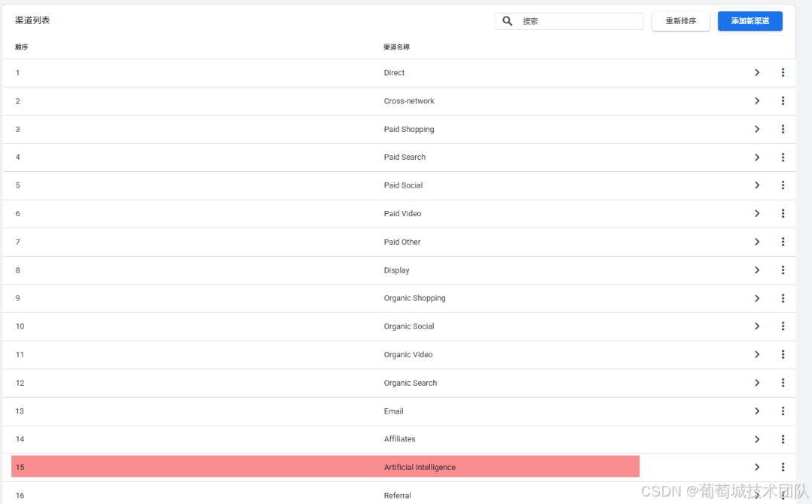Open the more options menu for Affiliates
Image resolution: width=812 pixels, height=504 pixels.
point(783,438)
